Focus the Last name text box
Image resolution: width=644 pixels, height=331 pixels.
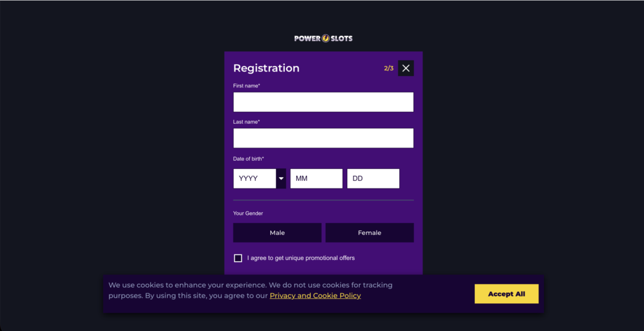point(323,138)
